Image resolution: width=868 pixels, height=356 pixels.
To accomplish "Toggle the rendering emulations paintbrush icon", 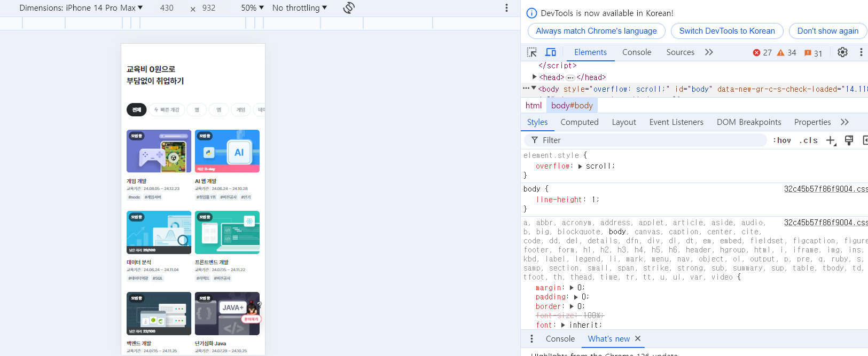I will (849, 140).
